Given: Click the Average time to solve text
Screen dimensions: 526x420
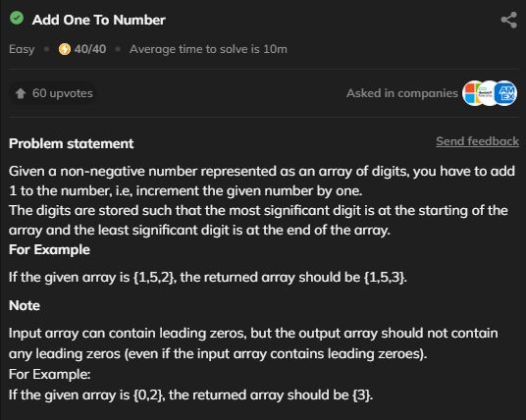Looking at the screenshot, I should pos(208,49).
